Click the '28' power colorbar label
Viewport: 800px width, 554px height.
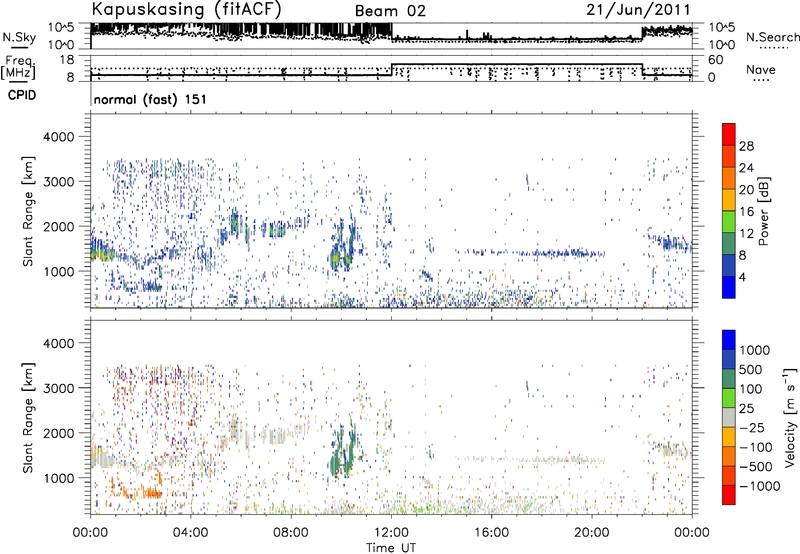click(746, 146)
